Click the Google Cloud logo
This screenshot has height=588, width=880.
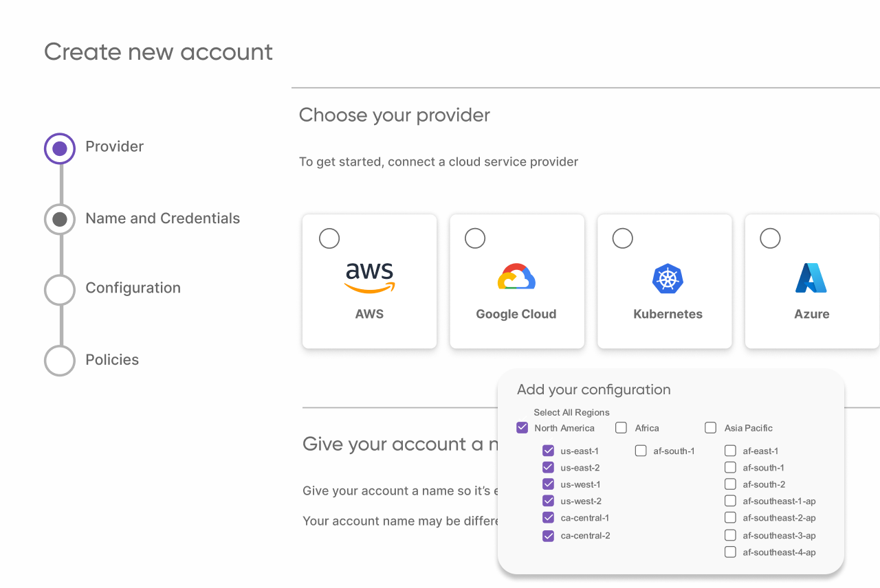click(x=516, y=277)
